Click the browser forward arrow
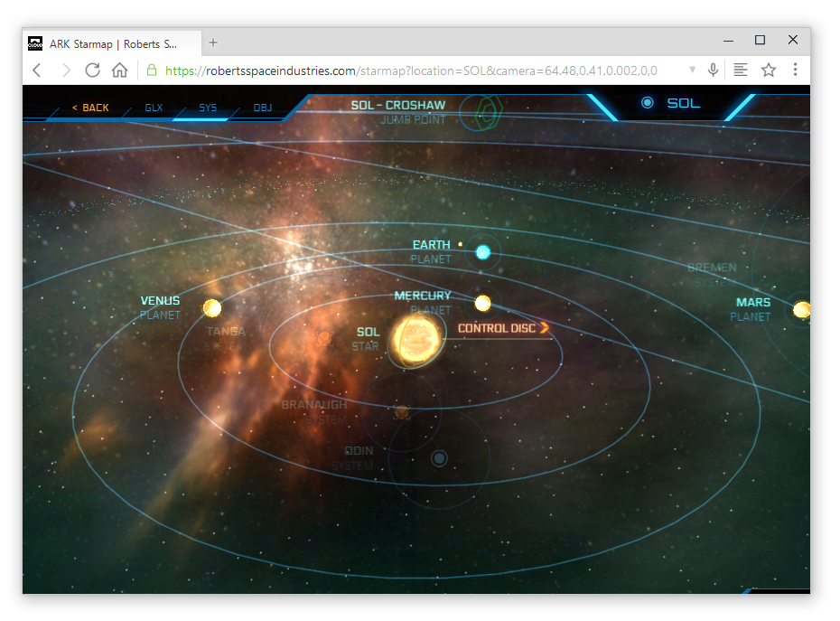840x621 pixels. coord(65,71)
